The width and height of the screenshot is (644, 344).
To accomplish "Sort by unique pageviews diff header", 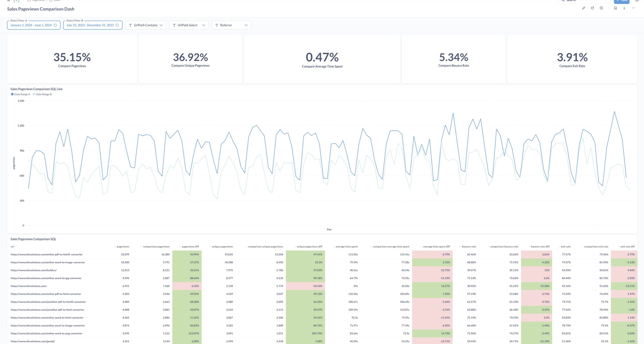I will pos(308,247).
